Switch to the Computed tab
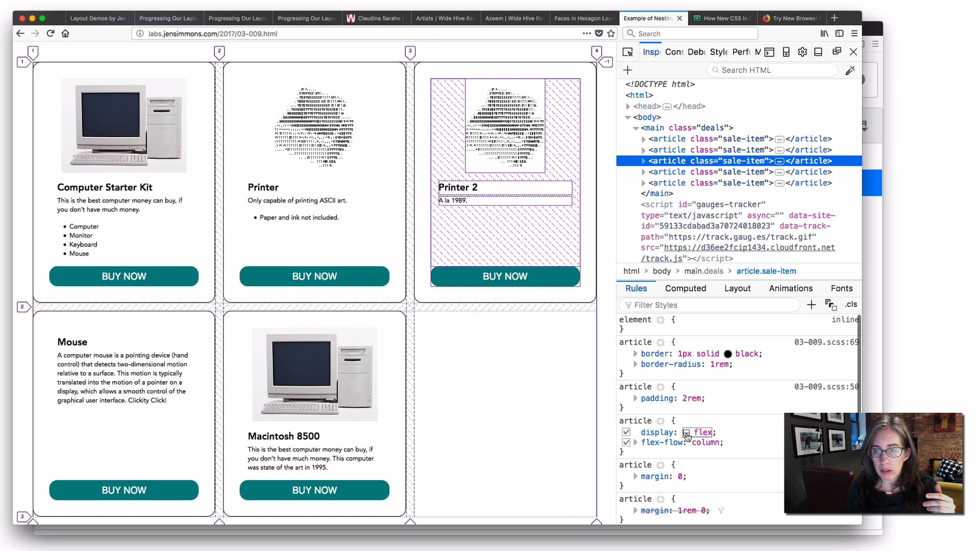 685,288
